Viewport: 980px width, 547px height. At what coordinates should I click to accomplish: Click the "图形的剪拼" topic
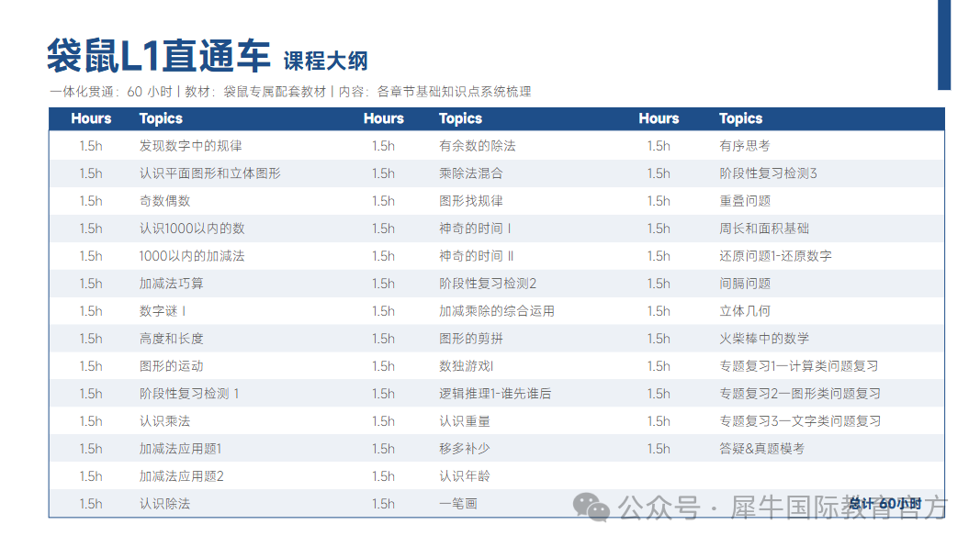pyautogui.click(x=471, y=339)
